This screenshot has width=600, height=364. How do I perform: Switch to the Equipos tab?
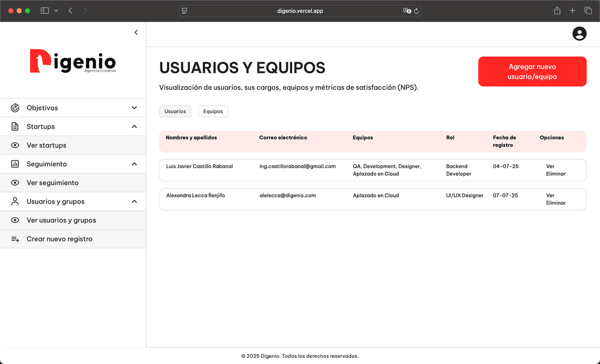(x=213, y=111)
